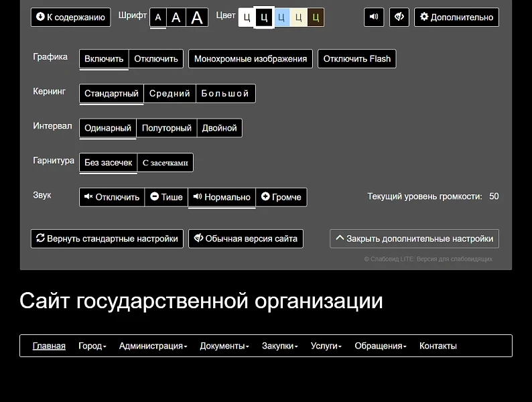The width and height of the screenshot is (532, 402).
Task: Expand the Услуги dropdown menu
Action: point(326,346)
